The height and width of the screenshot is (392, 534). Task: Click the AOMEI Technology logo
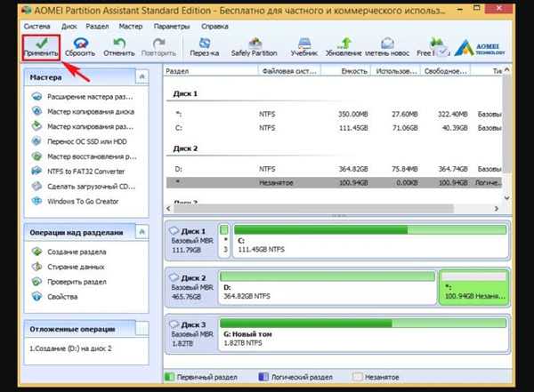click(481, 48)
